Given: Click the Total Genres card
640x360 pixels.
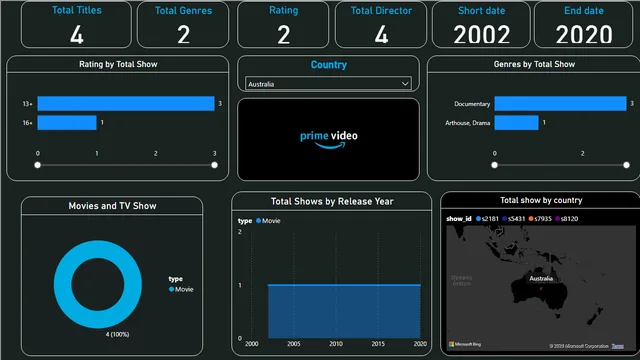Looking at the screenshot, I should [183, 24].
